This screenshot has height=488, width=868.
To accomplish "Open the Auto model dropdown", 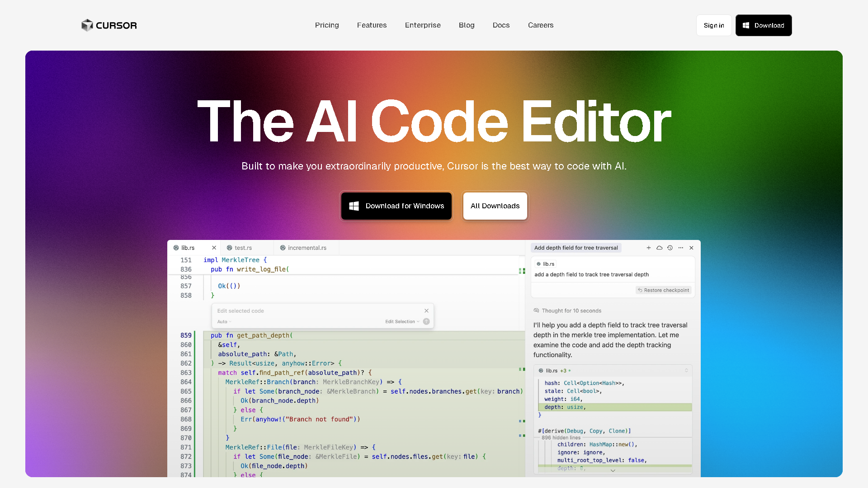I will pos(224,321).
